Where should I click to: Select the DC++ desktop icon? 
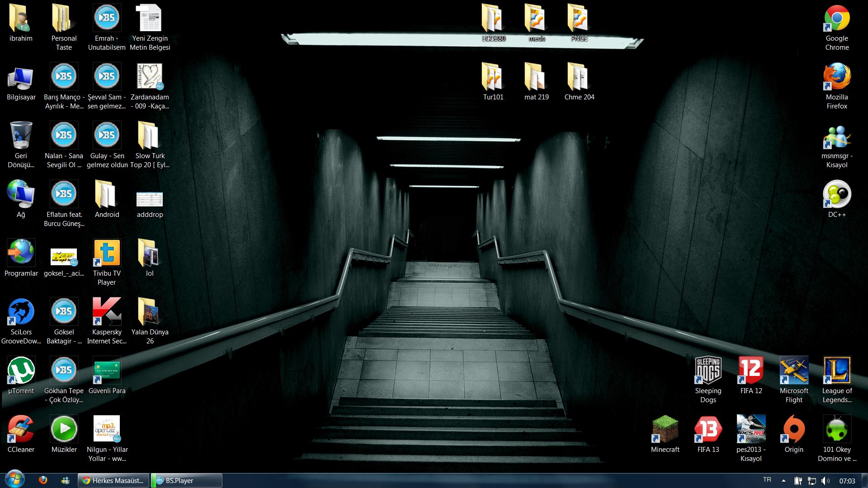click(837, 195)
